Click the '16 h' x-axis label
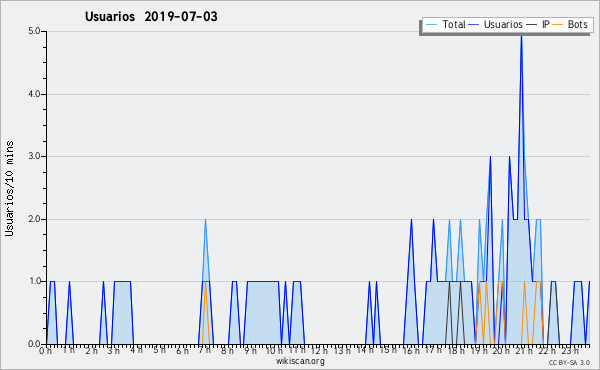Screen dimensions: 600x370 (411, 350)
